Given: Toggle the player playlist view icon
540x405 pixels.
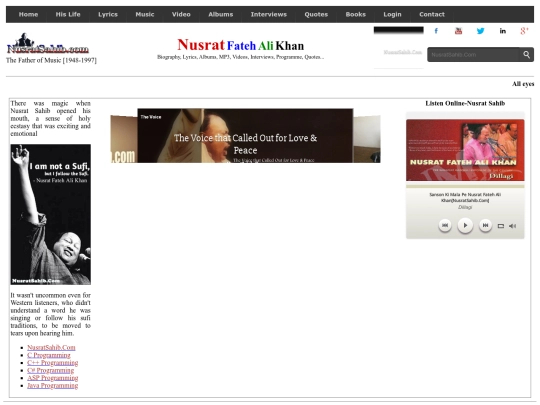Looking at the screenshot, I should (x=501, y=226).
